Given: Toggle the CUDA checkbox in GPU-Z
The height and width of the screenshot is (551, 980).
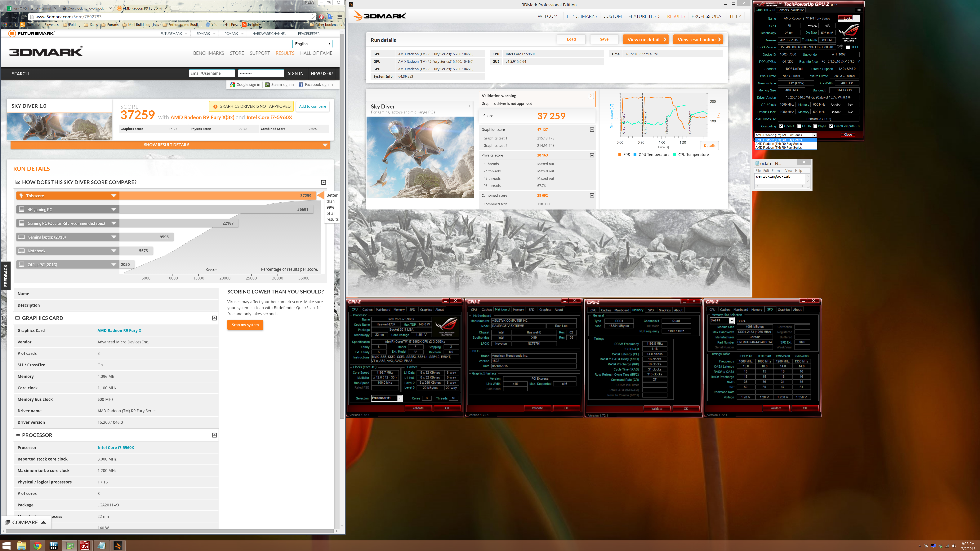Looking at the screenshot, I should [x=799, y=126].
